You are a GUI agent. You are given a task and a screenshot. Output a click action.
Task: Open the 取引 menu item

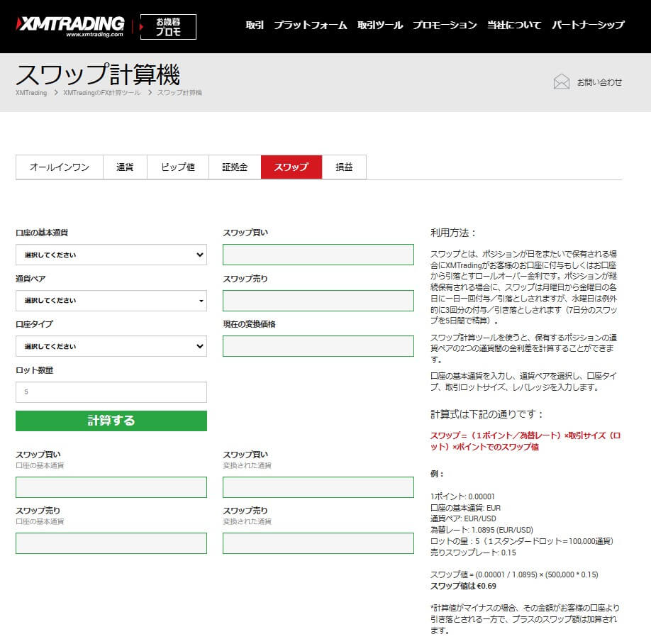click(255, 24)
